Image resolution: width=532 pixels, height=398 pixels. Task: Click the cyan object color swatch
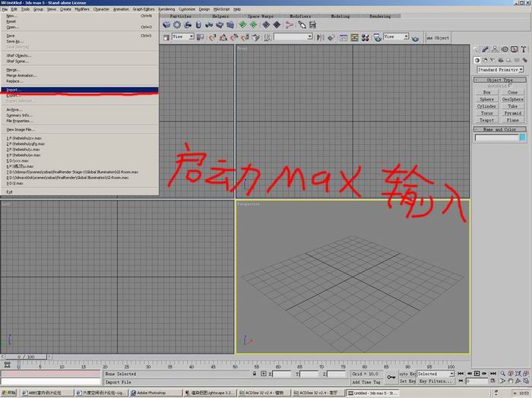tap(522, 137)
